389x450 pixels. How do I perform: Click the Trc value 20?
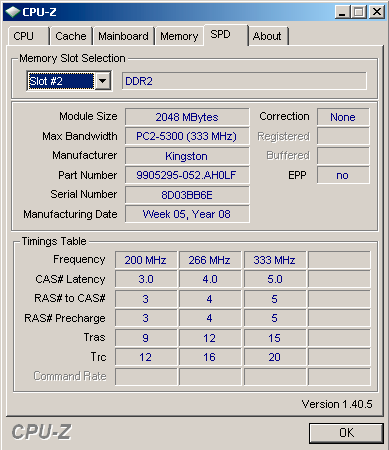pyautogui.click(x=275, y=357)
